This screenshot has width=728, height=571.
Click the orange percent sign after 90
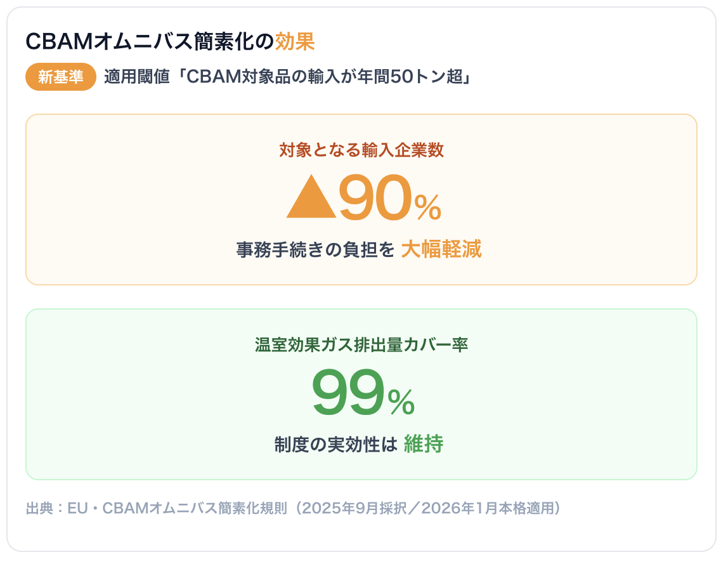pyautogui.click(x=428, y=207)
